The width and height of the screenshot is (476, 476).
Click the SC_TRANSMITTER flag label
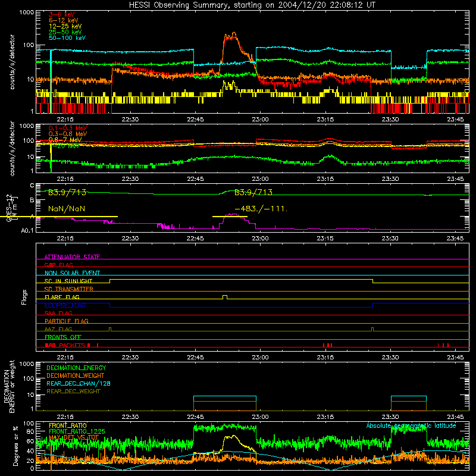(x=68, y=289)
